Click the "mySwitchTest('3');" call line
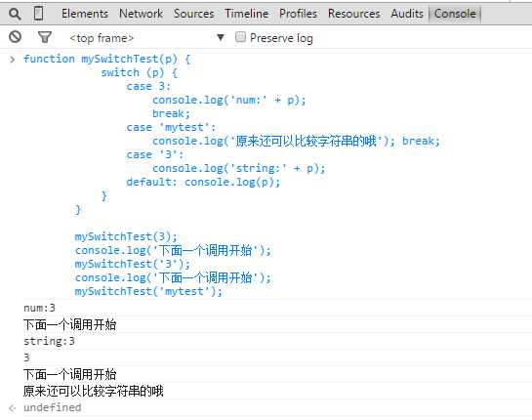This screenshot has height=420, width=532. (133, 264)
